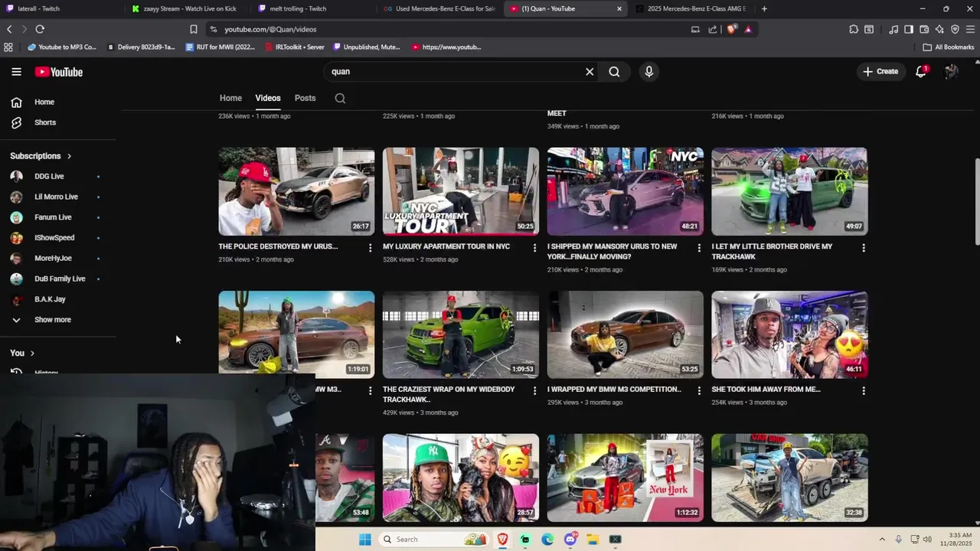Clear the search box with the X icon

click(x=590, y=72)
